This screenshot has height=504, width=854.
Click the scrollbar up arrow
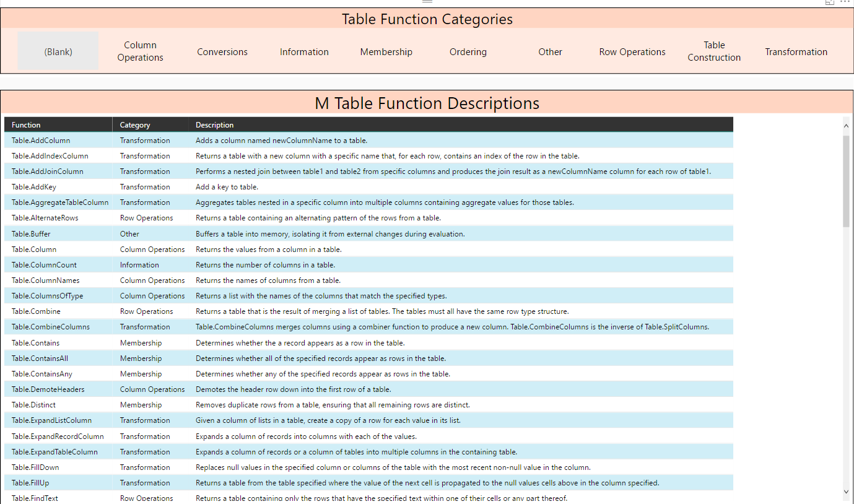(x=846, y=126)
